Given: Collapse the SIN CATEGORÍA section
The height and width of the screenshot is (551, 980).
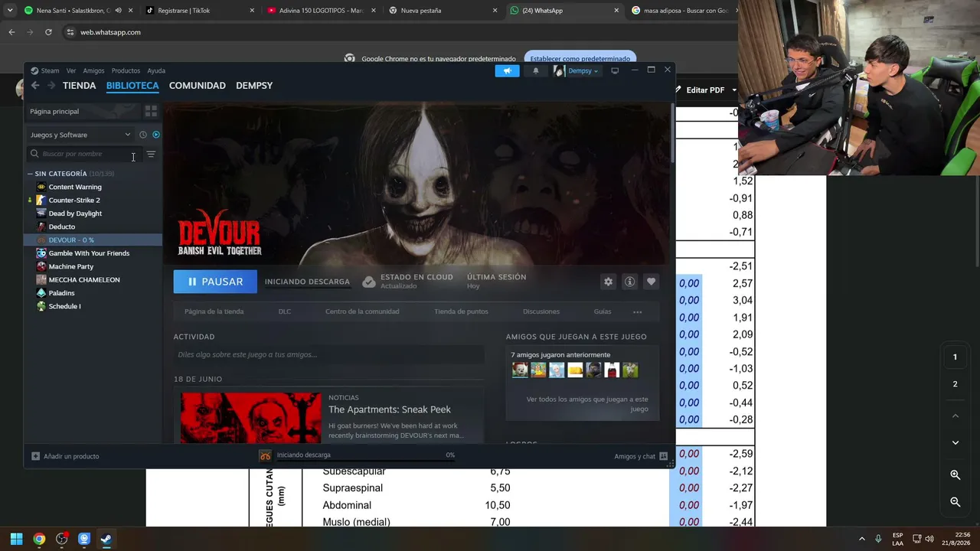Looking at the screenshot, I should [x=30, y=174].
